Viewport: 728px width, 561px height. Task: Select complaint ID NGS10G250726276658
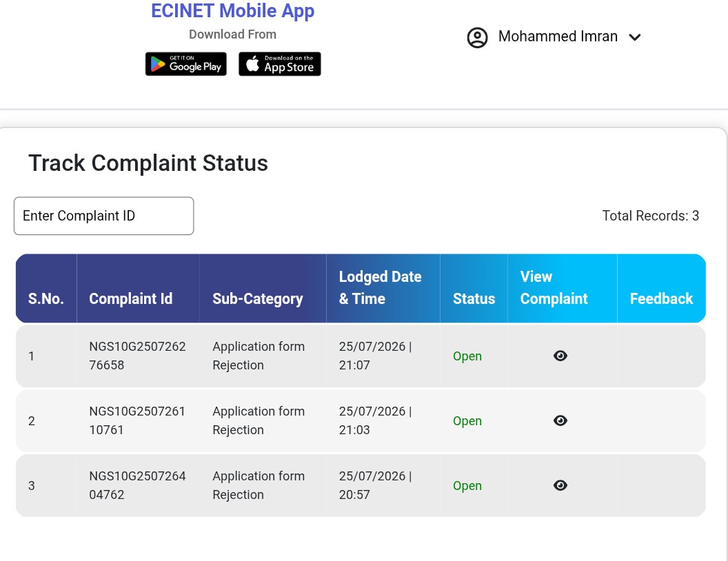coord(137,356)
